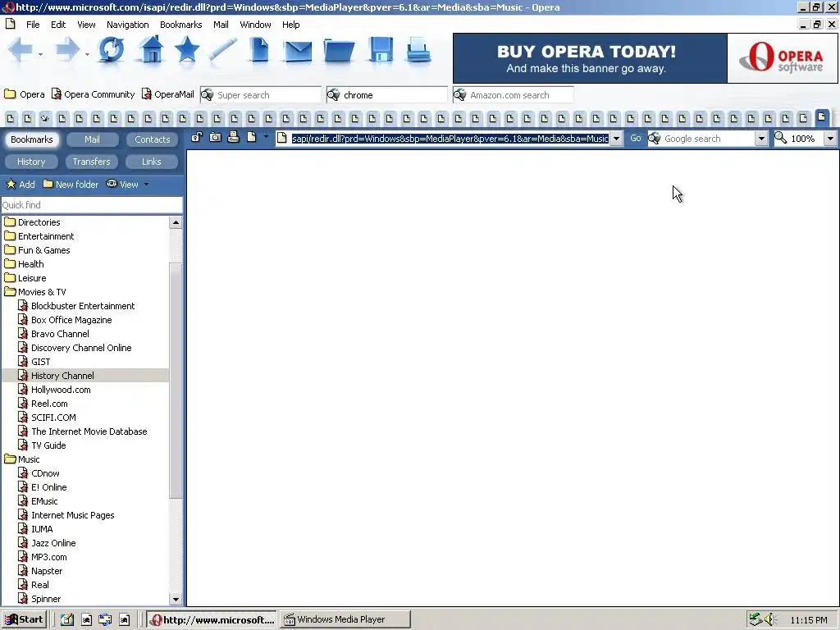Screen dimensions: 840x630
Task: Toggle images using camera icon
Action: [216, 138]
